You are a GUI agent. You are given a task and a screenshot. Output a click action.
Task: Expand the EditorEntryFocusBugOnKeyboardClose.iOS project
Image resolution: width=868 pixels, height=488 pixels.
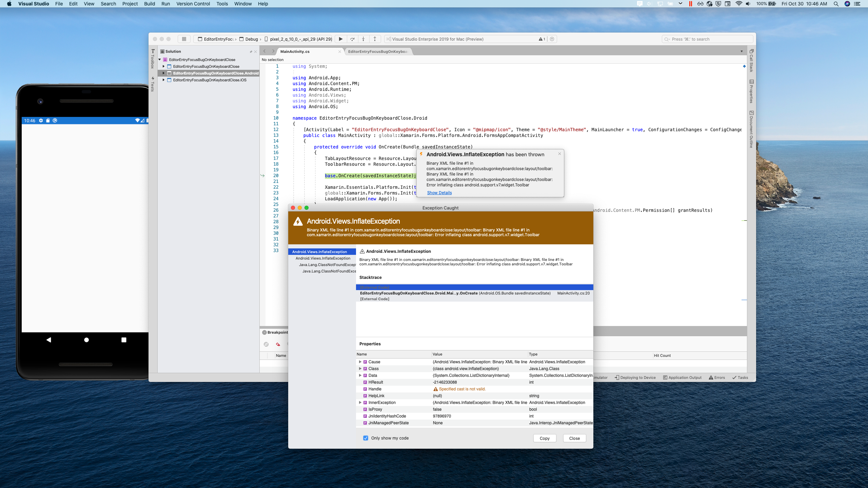tap(164, 80)
